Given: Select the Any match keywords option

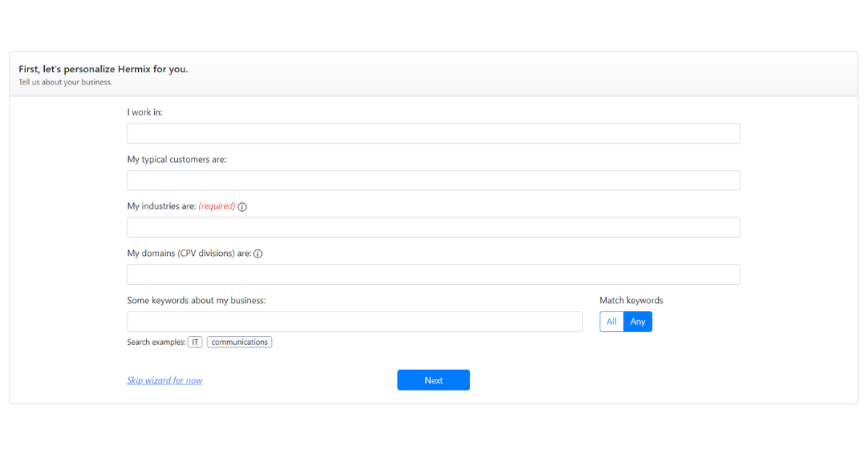Looking at the screenshot, I should pos(637,322).
